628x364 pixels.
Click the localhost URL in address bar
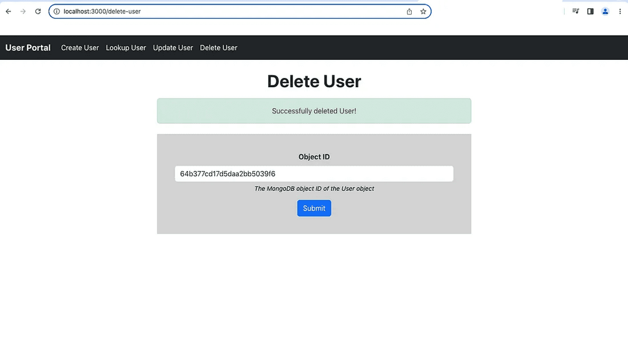pos(102,12)
